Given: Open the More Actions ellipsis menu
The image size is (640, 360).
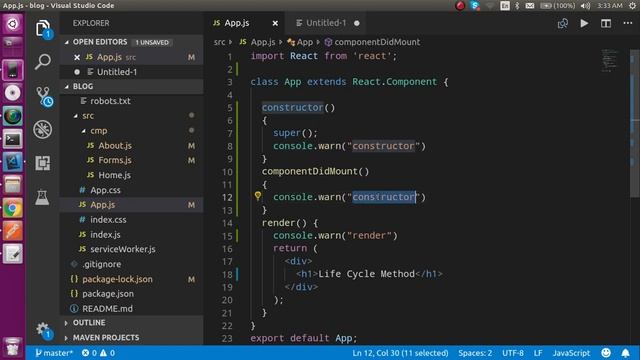Looking at the screenshot, I should 628,23.
